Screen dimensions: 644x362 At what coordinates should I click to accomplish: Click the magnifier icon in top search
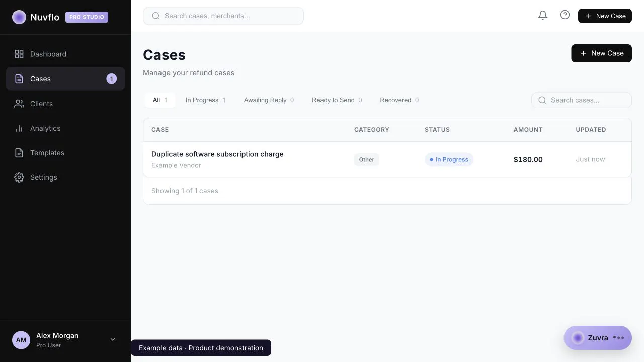coord(156,16)
